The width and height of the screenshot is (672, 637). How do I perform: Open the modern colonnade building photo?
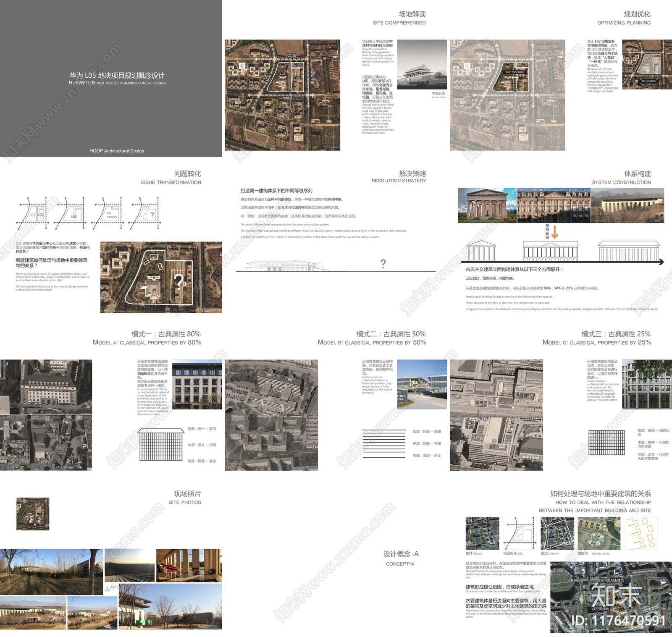click(x=627, y=205)
